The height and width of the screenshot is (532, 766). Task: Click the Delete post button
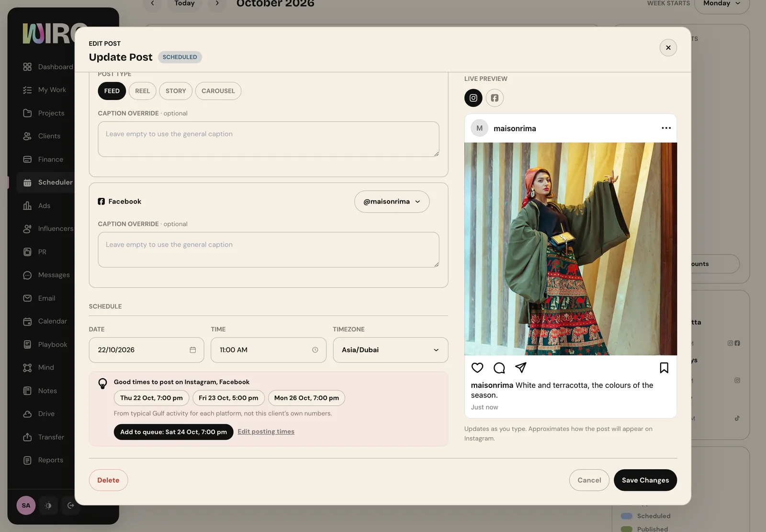(108, 480)
